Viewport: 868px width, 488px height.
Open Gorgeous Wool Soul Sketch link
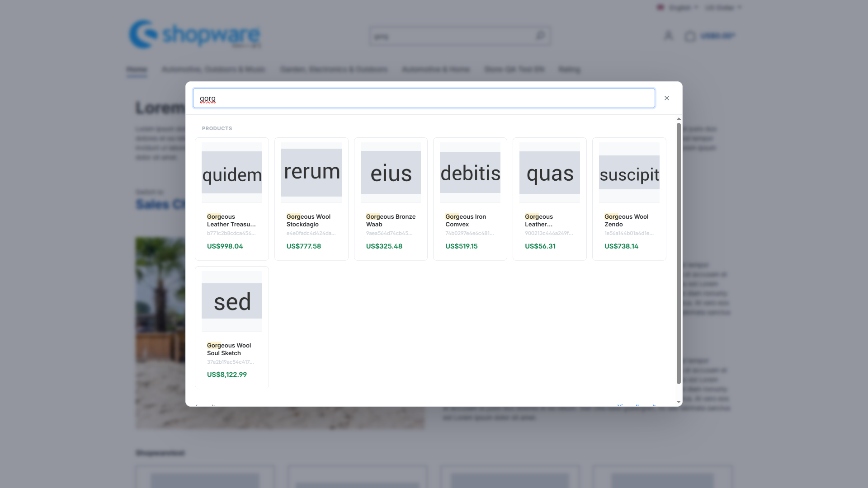pos(229,349)
